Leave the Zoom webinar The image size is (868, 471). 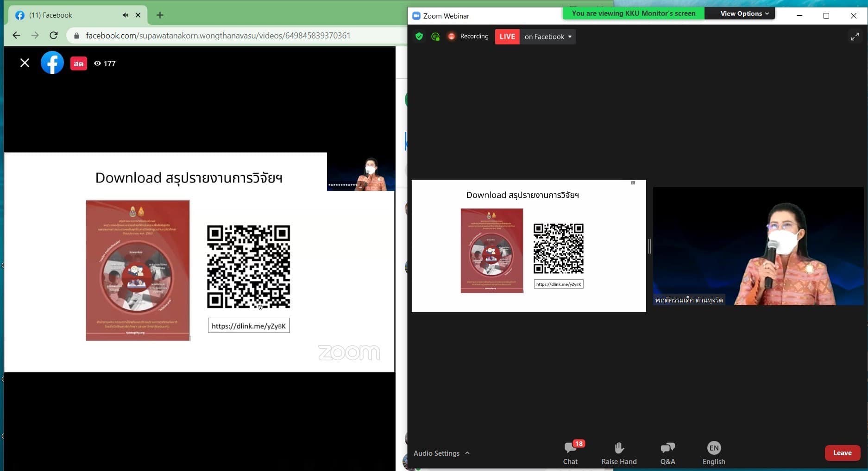[x=843, y=453]
